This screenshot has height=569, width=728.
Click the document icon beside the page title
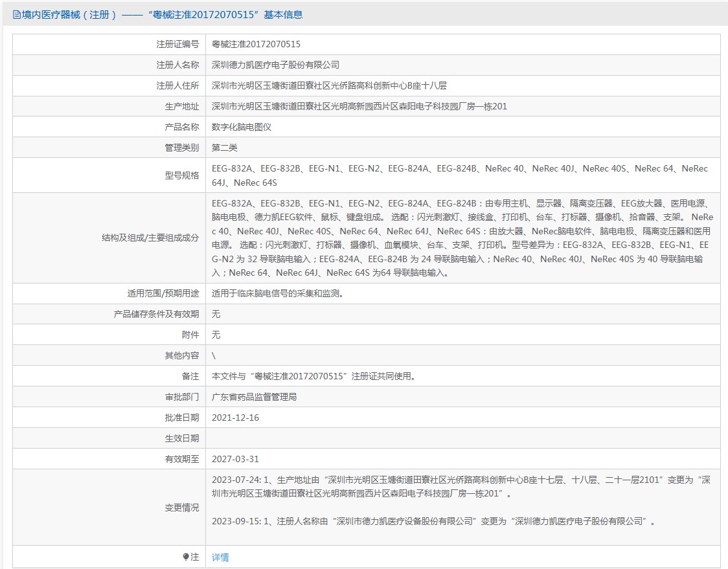click(17, 14)
